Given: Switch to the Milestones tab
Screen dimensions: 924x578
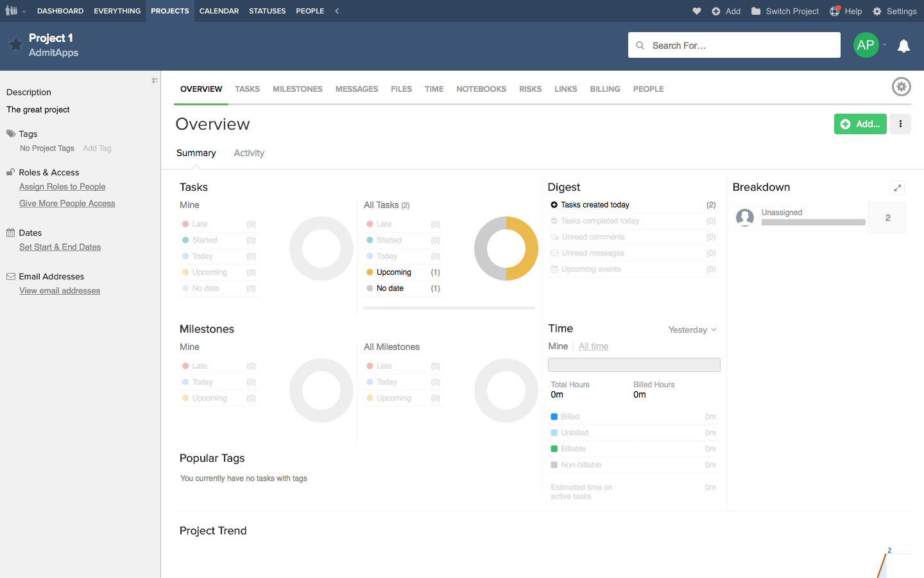Looking at the screenshot, I should [x=297, y=89].
